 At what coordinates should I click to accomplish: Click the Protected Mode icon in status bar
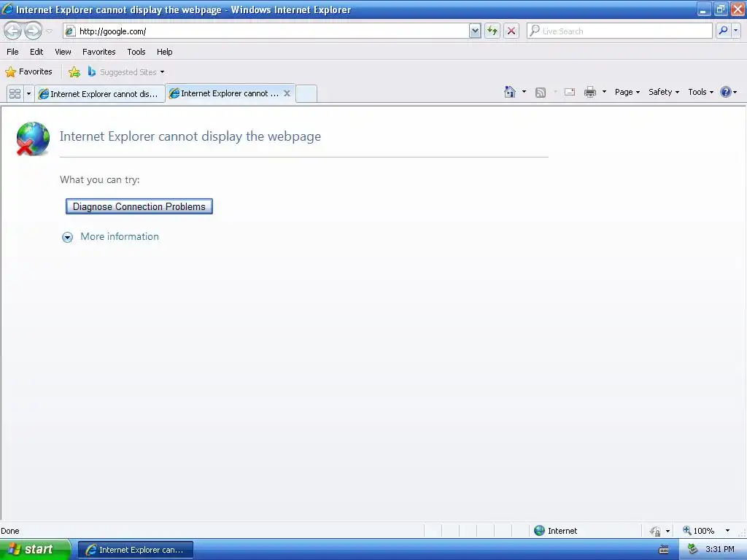[655, 531]
